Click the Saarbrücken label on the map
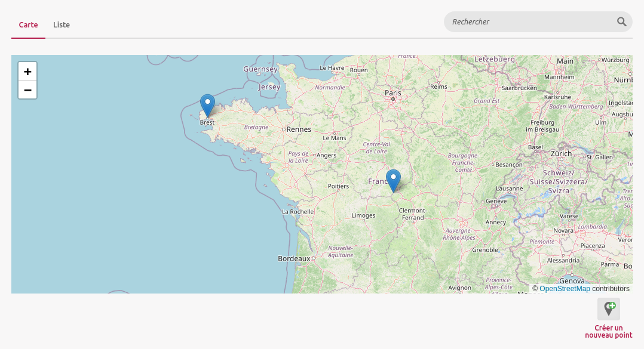Viewport: 644px width, 349px height. coord(519,88)
